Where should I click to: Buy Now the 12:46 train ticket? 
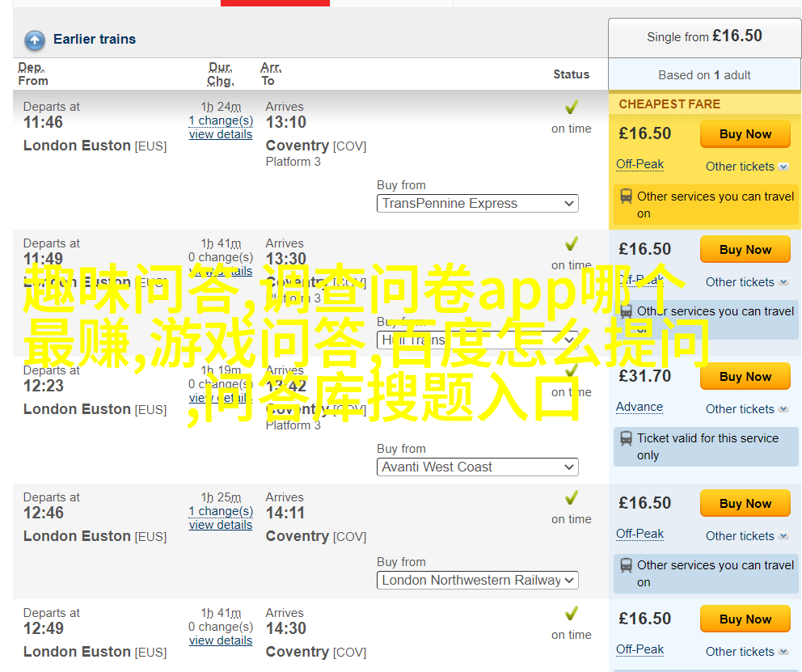point(745,503)
